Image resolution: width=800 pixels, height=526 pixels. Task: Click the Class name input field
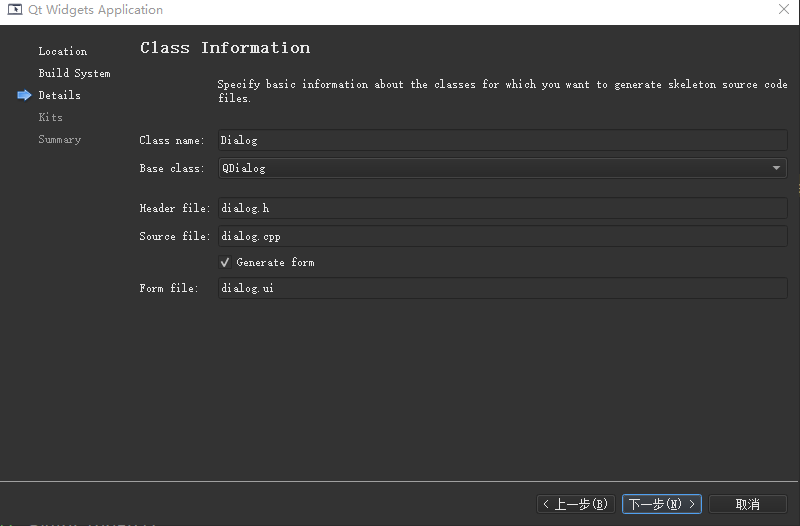[x=503, y=140]
